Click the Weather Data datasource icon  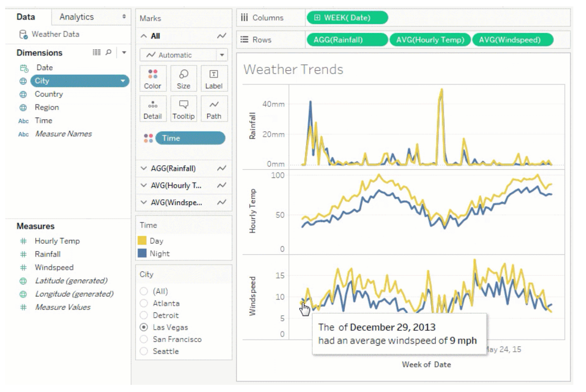coord(23,34)
